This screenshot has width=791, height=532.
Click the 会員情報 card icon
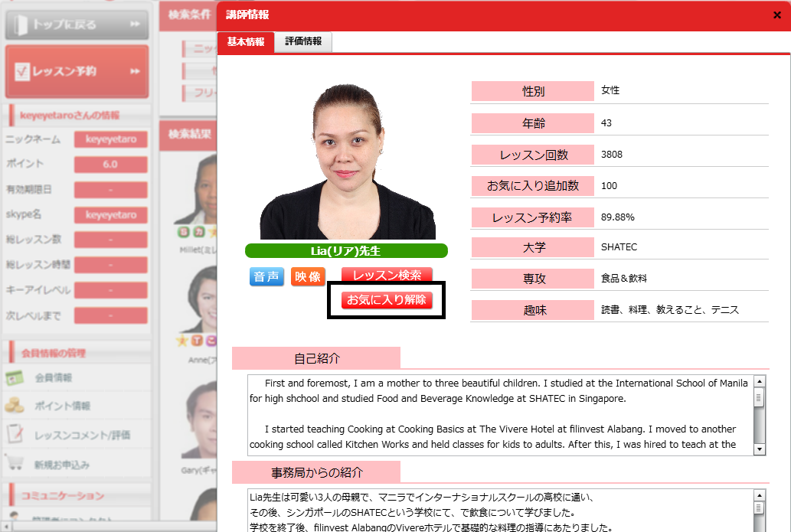[x=15, y=377]
